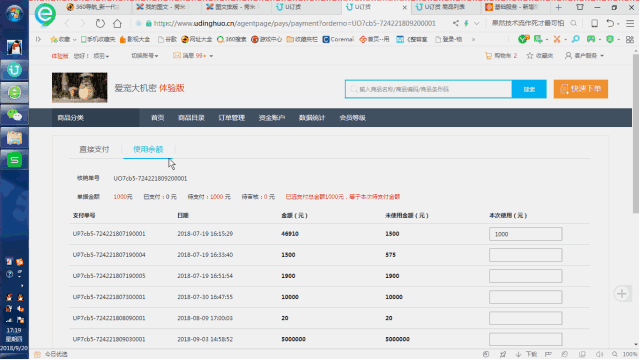Viewport: 640px width, 360px height.
Task: Expand the user name greeting dropdown
Action: pos(101,56)
